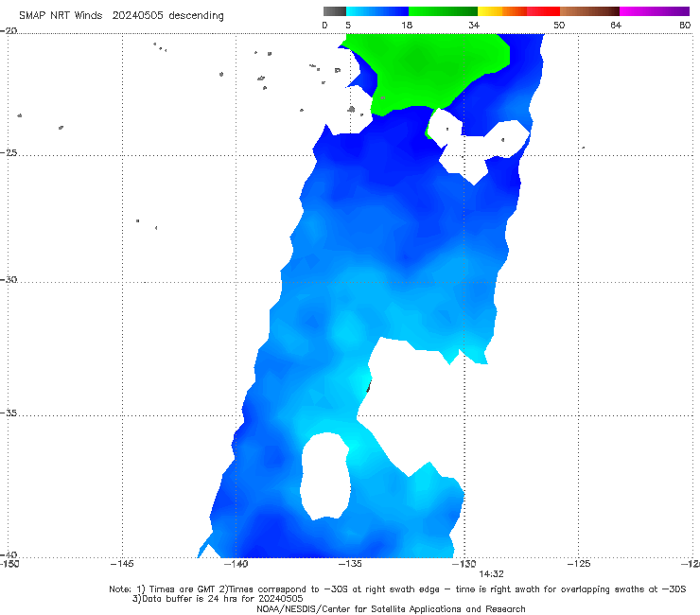The width and height of the screenshot is (700, 615).
Task: Click the latitude label '-25'
Action: tap(9, 152)
